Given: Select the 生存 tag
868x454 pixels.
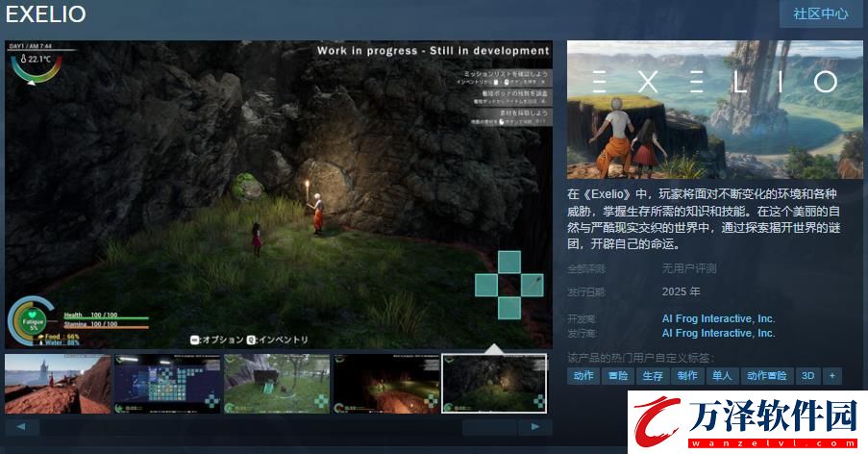Looking at the screenshot, I should pos(652,375).
